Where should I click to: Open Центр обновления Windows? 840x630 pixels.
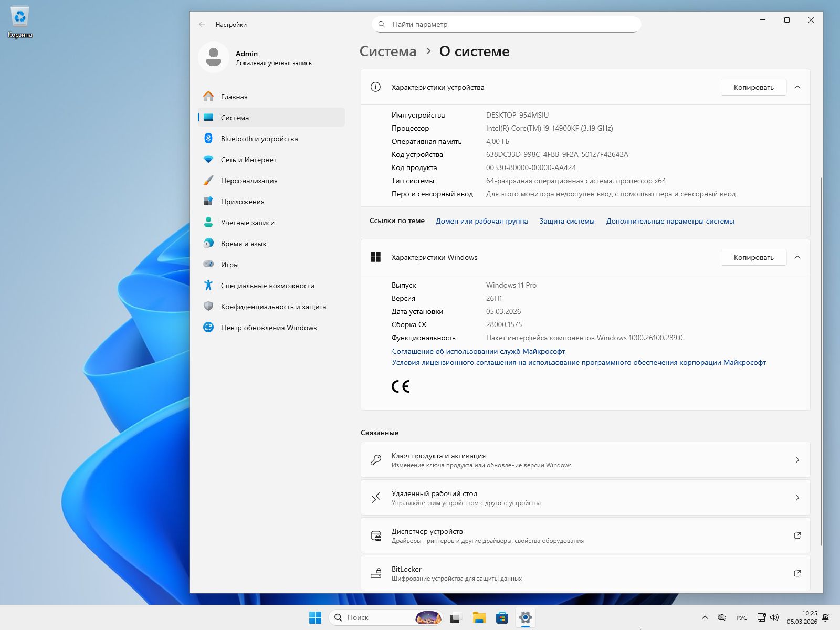click(x=268, y=328)
